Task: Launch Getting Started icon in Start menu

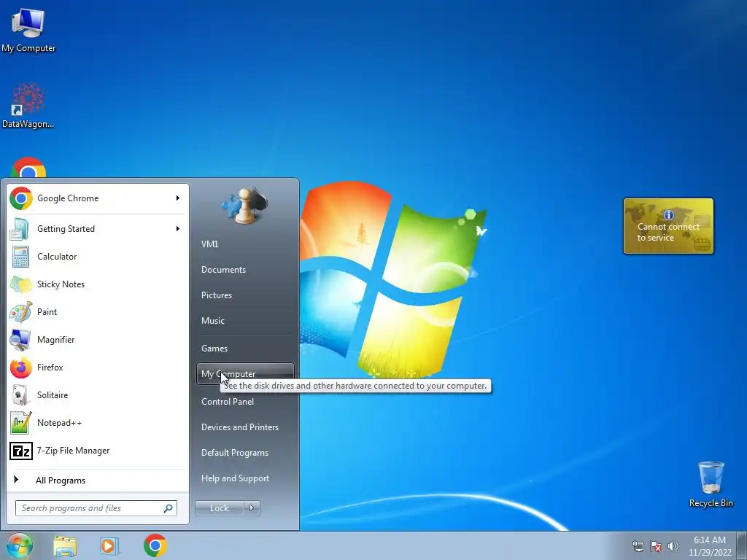Action: [20, 229]
